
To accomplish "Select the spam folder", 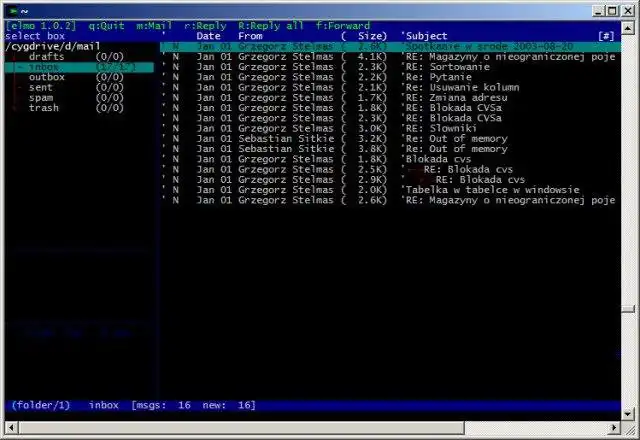I will pyautogui.click(x=40, y=98).
